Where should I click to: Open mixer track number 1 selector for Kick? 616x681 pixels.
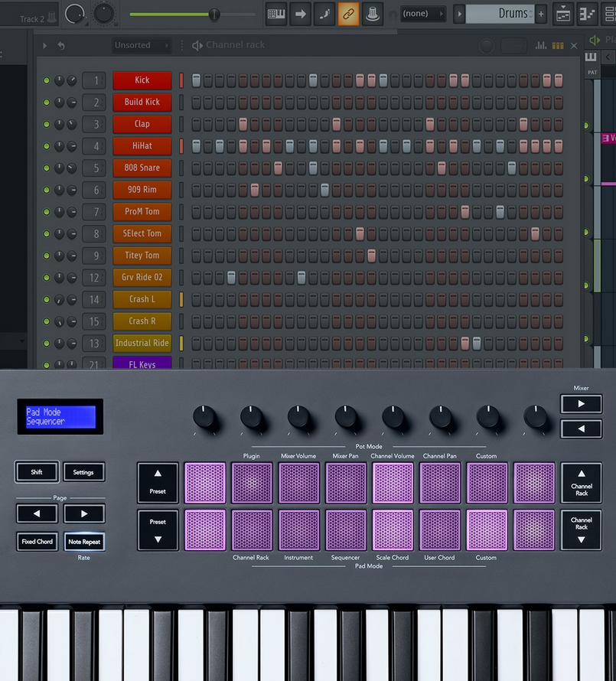click(x=94, y=80)
